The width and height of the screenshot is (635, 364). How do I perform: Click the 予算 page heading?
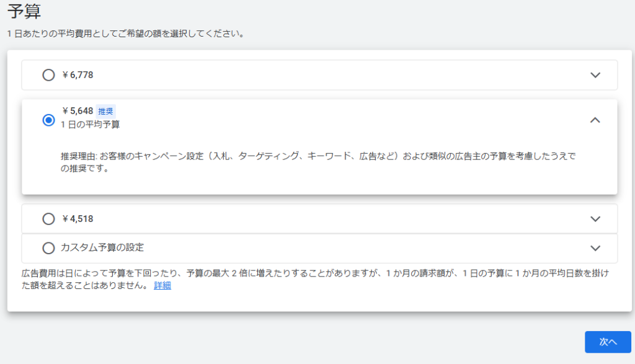coord(24,11)
